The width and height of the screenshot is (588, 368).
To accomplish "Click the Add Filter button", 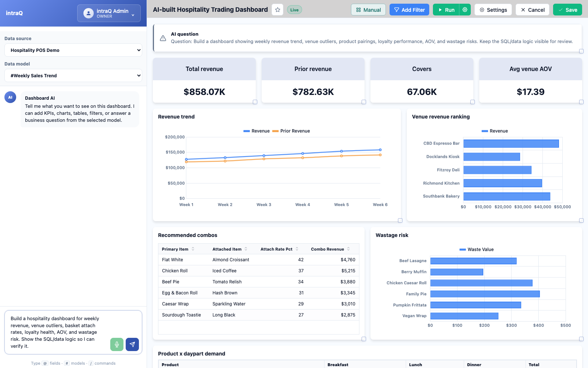I will pos(409,10).
